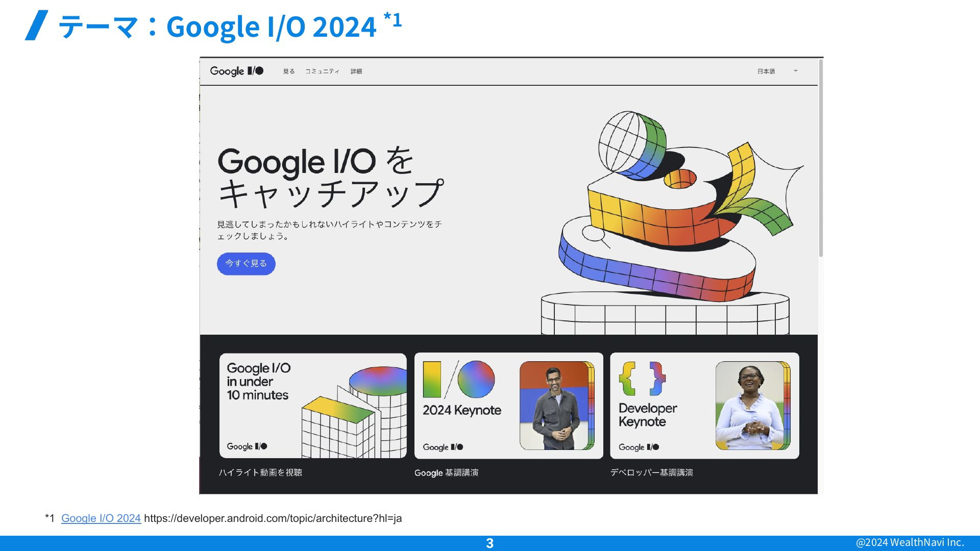Image resolution: width=980 pixels, height=551 pixels.
Task: Click the Google I/O wordmark on Developer Keynote card
Action: pos(639,447)
